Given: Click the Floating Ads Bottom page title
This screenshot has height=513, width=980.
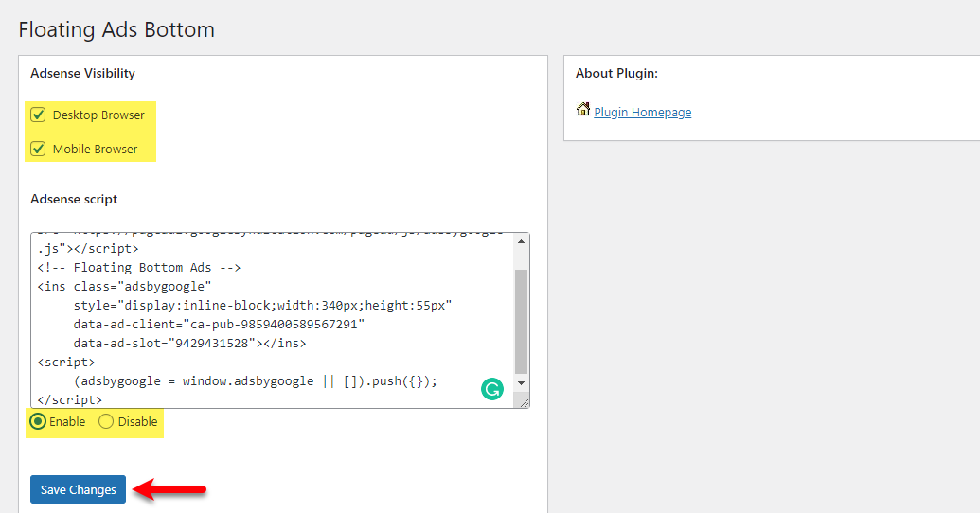Looking at the screenshot, I should click(x=116, y=29).
